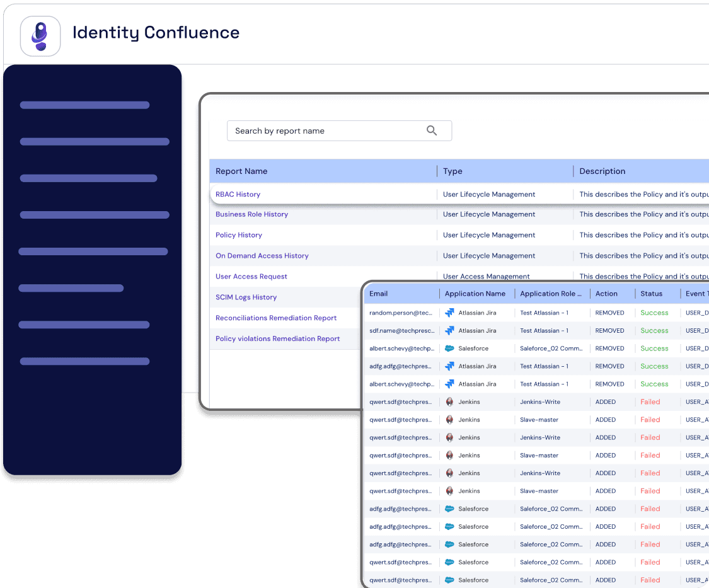This screenshot has height=588, width=709.
Task: Open the Policy History report
Action: [x=239, y=235]
